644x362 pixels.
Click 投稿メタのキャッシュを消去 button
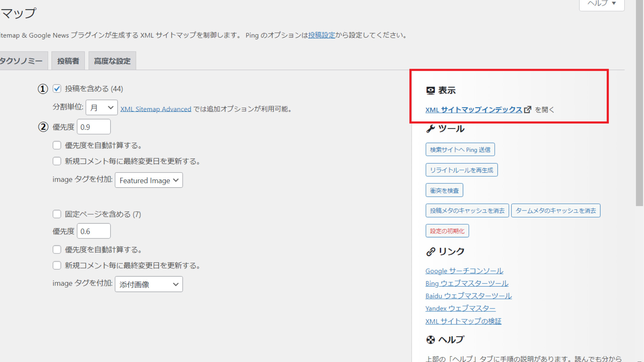coord(467,210)
